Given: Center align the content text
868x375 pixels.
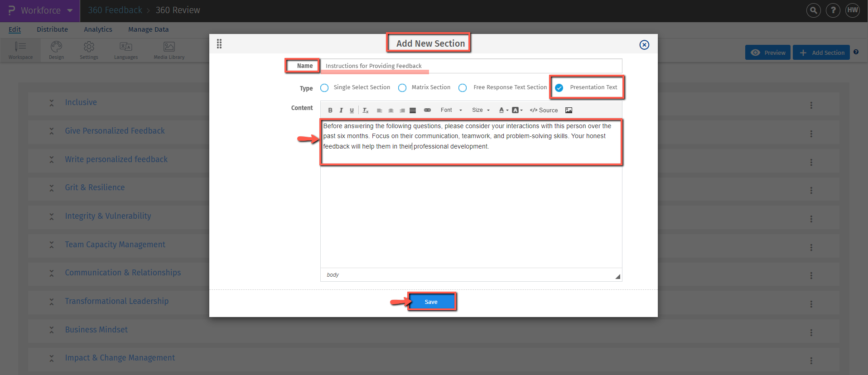Looking at the screenshot, I should coord(391,110).
